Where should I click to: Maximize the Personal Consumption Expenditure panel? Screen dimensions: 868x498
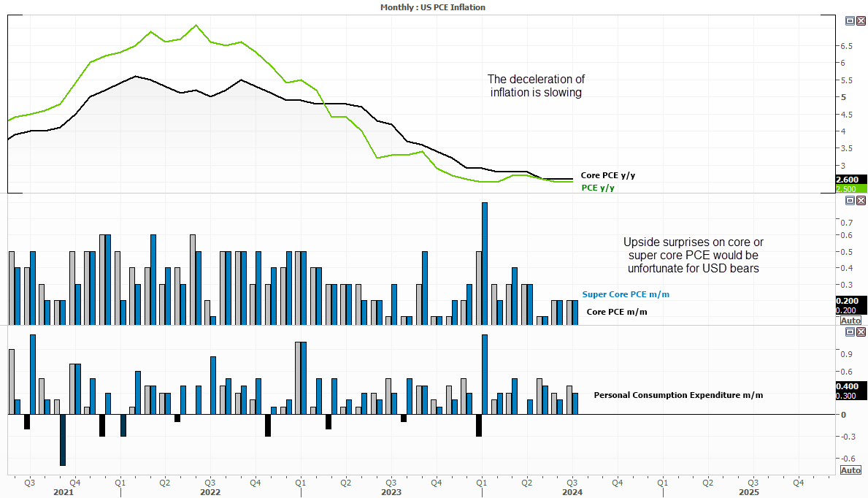coord(850,332)
